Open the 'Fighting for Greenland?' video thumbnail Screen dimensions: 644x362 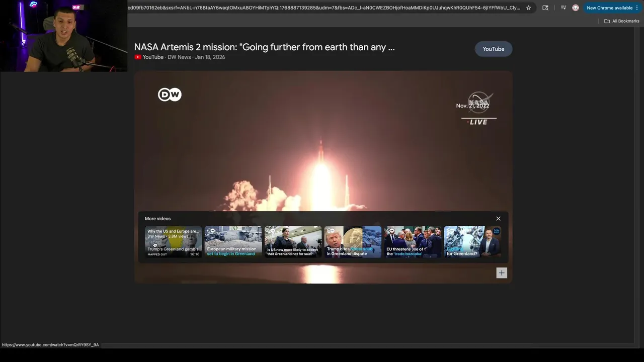tap(472, 242)
